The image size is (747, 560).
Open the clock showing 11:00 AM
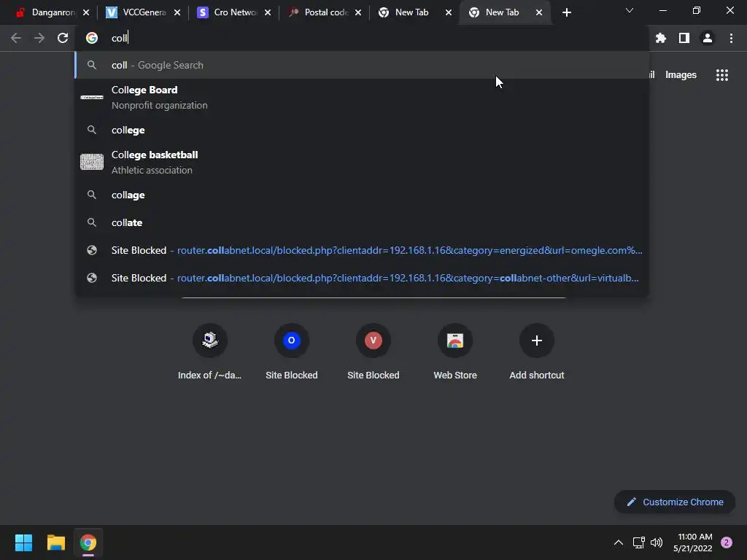[x=693, y=542]
